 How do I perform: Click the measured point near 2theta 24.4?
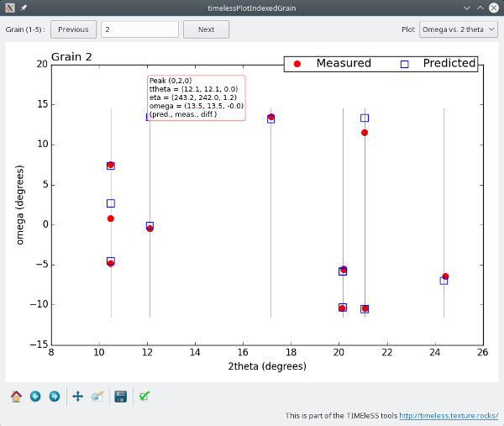point(445,276)
